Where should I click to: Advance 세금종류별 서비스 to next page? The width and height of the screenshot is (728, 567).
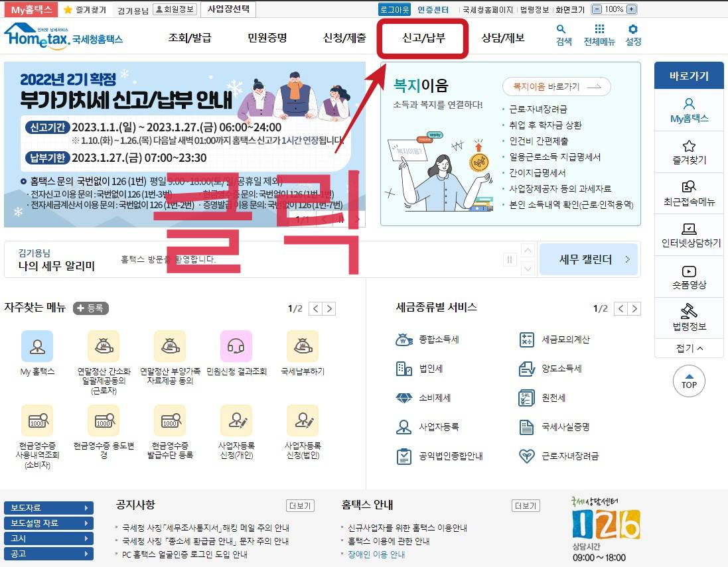click(634, 308)
